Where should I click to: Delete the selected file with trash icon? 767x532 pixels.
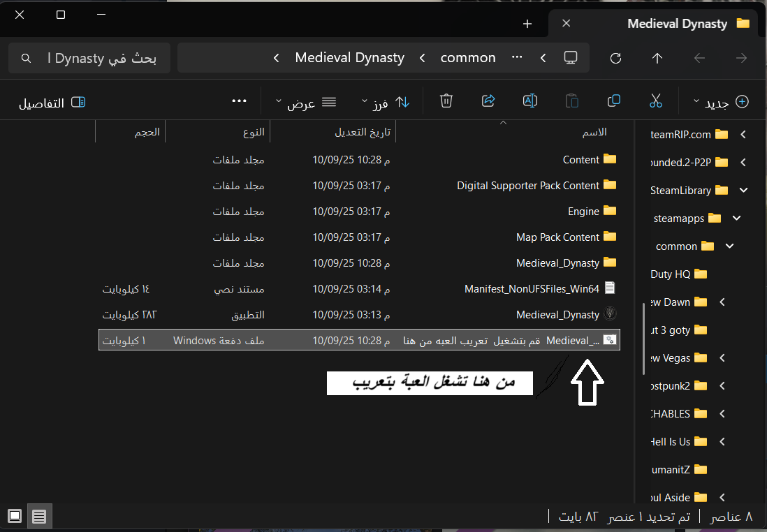click(x=446, y=101)
